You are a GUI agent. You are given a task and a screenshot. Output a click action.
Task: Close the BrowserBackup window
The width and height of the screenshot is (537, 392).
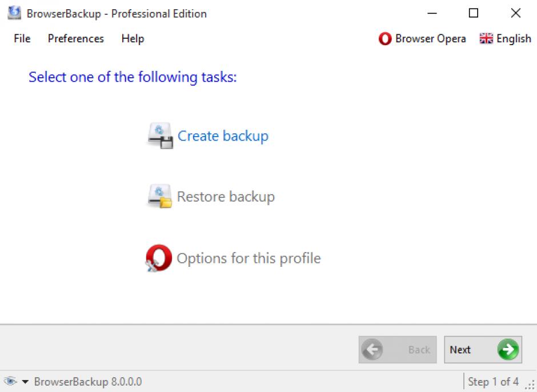[x=515, y=13]
